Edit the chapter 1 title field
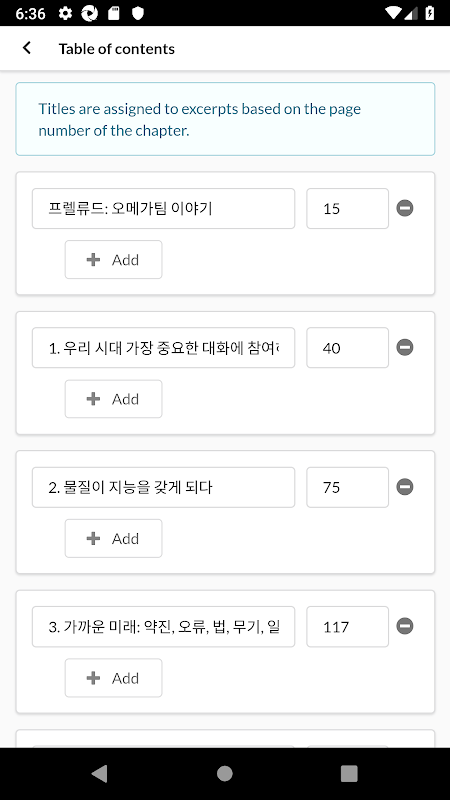Screen dimensions: 450x800 coord(163,348)
